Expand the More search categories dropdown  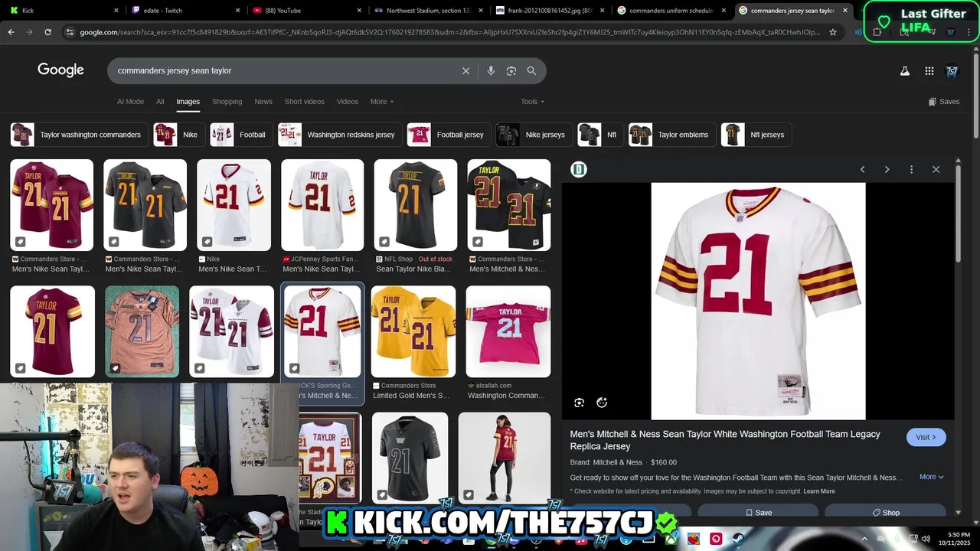pos(382,102)
